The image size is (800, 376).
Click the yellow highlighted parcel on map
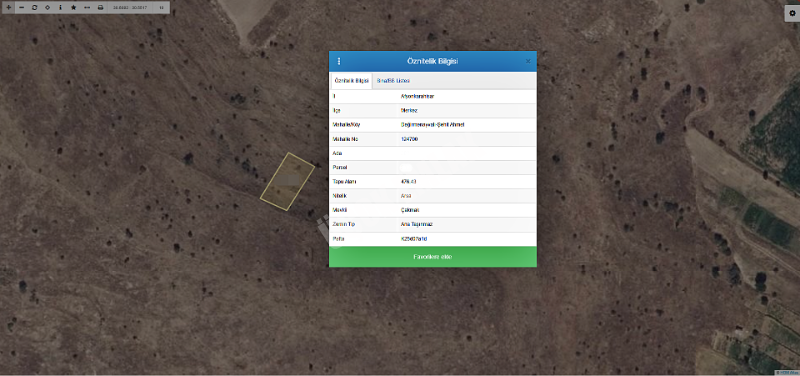287,181
